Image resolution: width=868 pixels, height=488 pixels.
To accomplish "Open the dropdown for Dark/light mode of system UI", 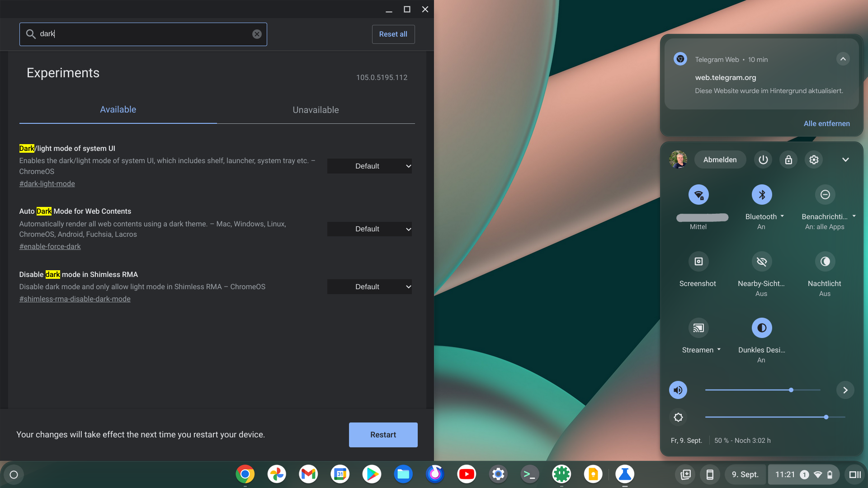I will [369, 166].
